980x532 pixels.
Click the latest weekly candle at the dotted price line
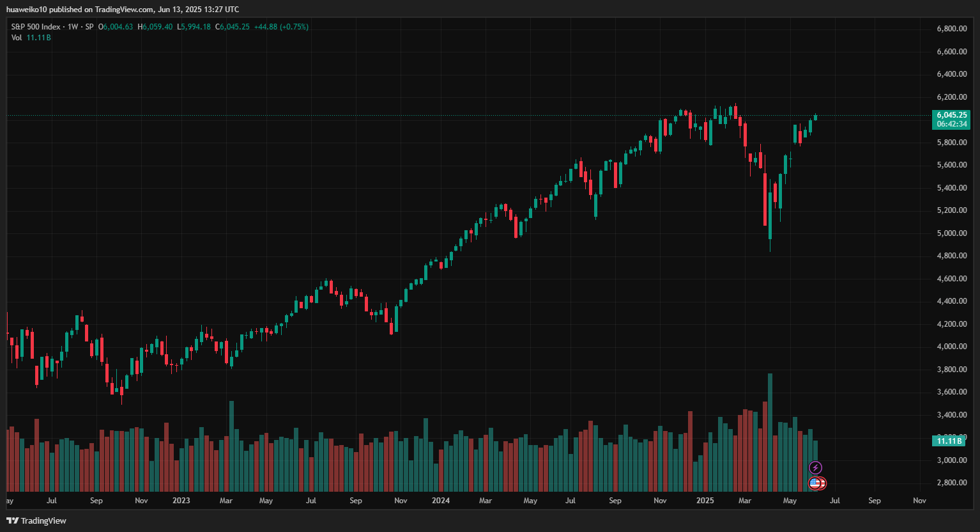coord(815,117)
